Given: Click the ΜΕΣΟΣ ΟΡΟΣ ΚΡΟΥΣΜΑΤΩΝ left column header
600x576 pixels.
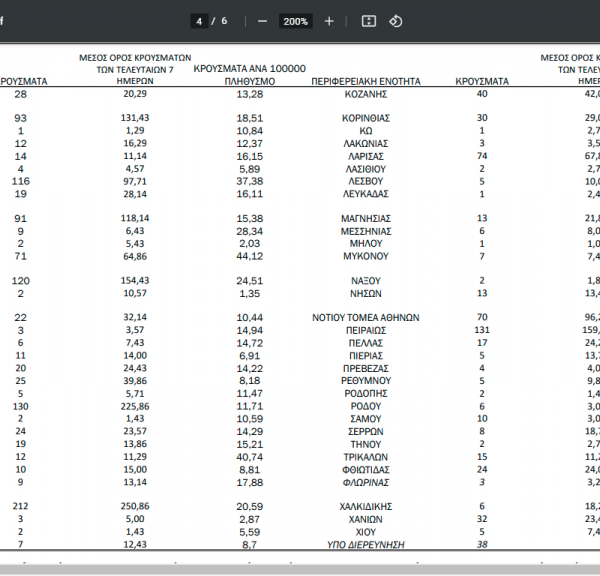Looking at the screenshot, I should [x=135, y=69].
